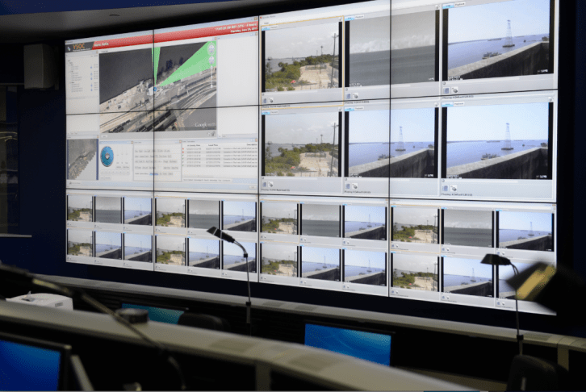Expand the top node of the camera tree
586x392 pixels.
pos(70,60)
